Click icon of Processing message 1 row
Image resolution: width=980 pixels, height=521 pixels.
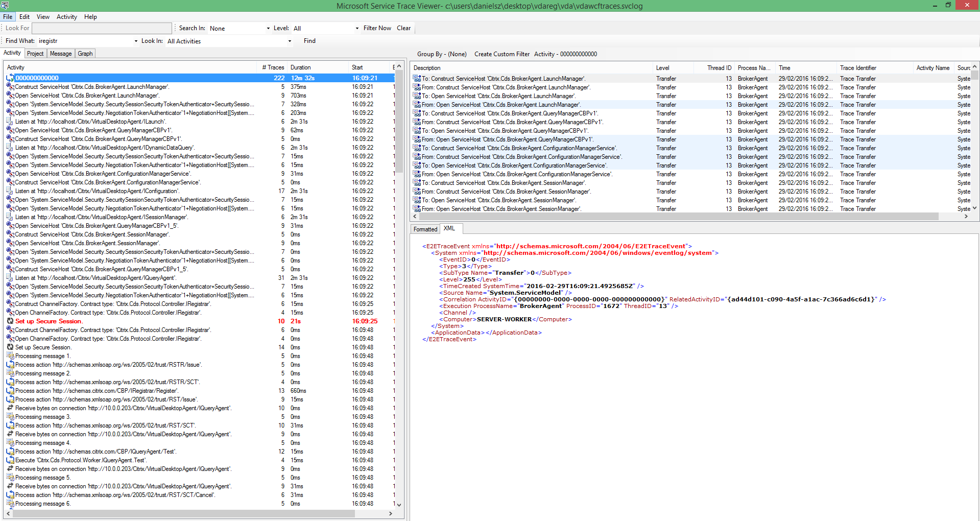pyautogui.click(x=10, y=356)
